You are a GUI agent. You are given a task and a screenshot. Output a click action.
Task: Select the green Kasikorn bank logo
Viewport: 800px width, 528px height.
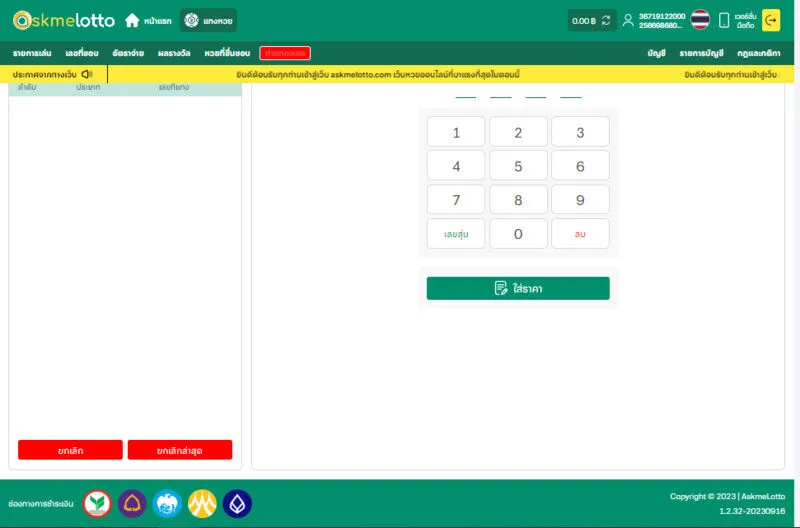pyautogui.click(x=97, y=504)
